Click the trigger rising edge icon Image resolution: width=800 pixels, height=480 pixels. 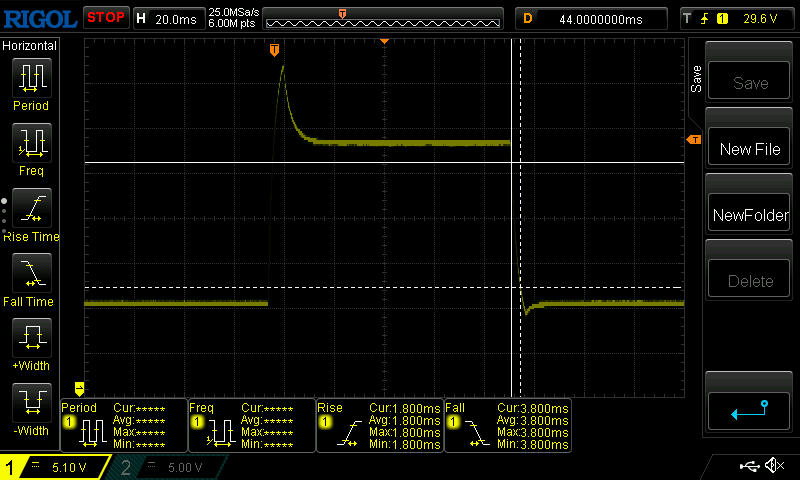click(705, 19)
